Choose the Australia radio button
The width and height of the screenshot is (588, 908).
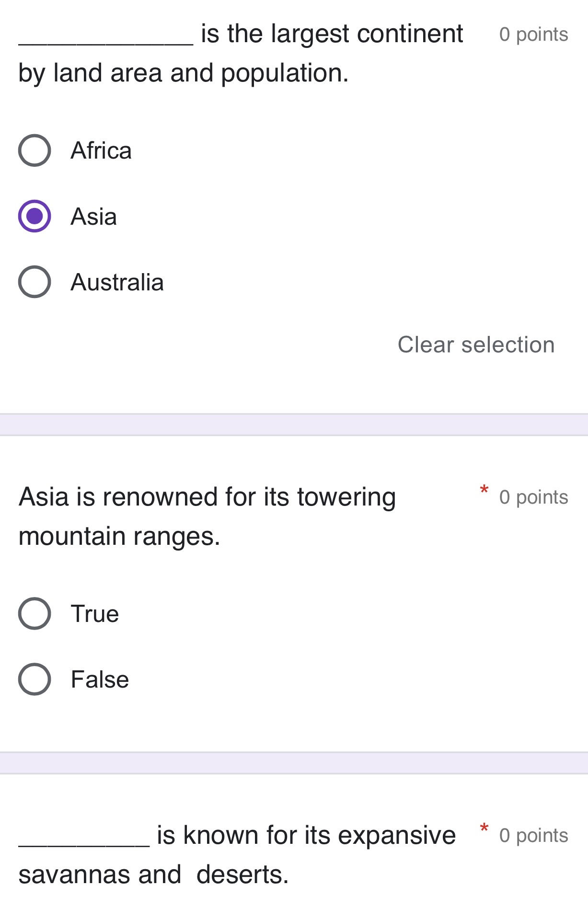[x=35, y=282]
